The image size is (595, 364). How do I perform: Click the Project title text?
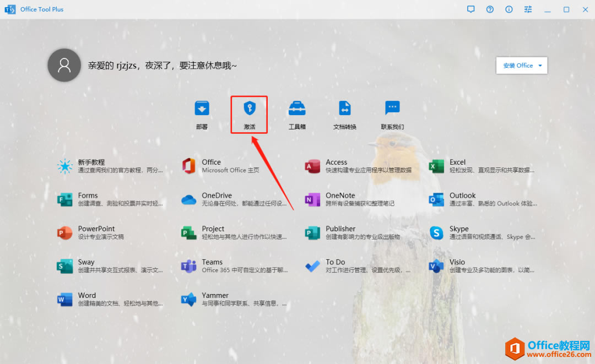(213, 229)
